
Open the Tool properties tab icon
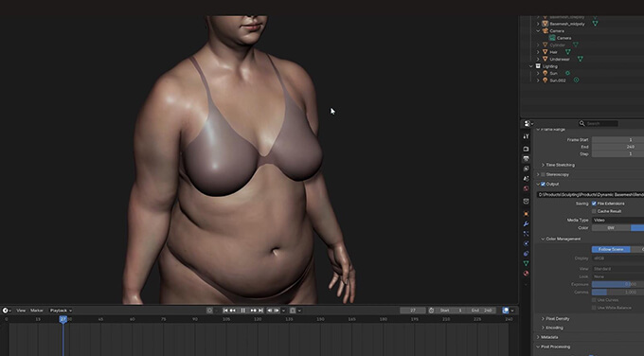[x=527, y=136]
